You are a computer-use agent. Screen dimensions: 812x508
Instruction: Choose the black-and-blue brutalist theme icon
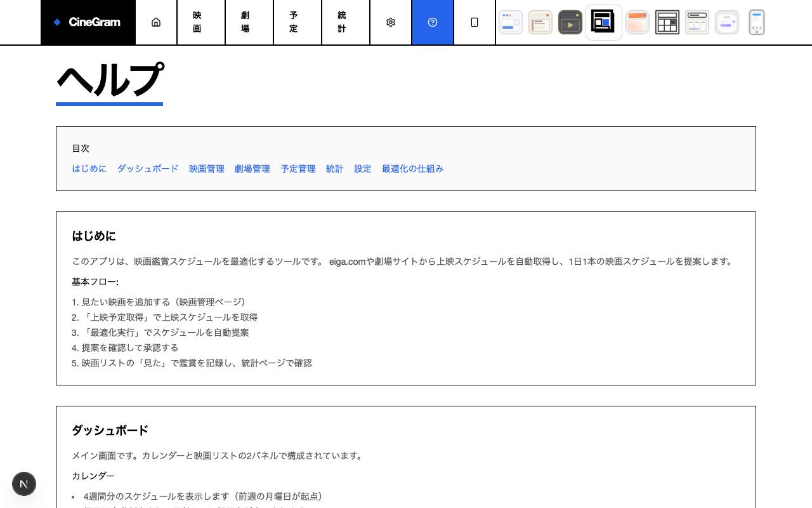pyautogui.click(x=603, y=22)
